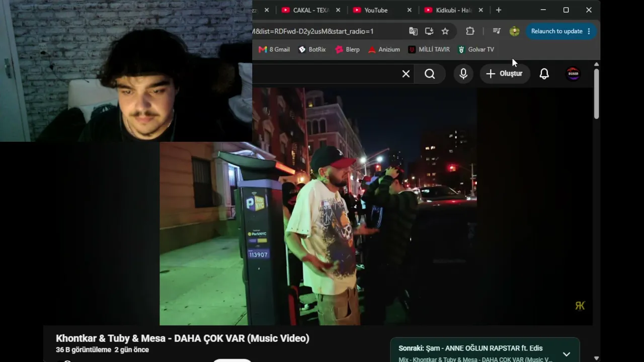Click the Relaunch to update button
The height and width of the screenshot is (362, 644).
click(561, 31)
